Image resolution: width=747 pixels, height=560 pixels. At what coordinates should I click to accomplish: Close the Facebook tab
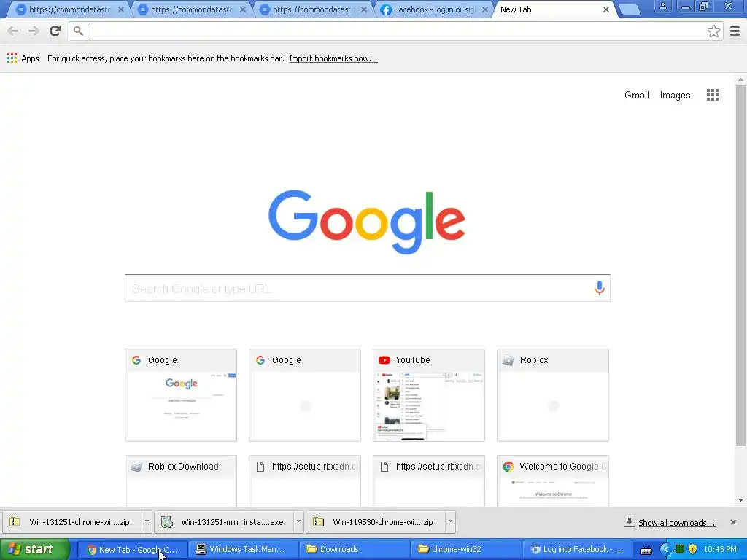484,9
